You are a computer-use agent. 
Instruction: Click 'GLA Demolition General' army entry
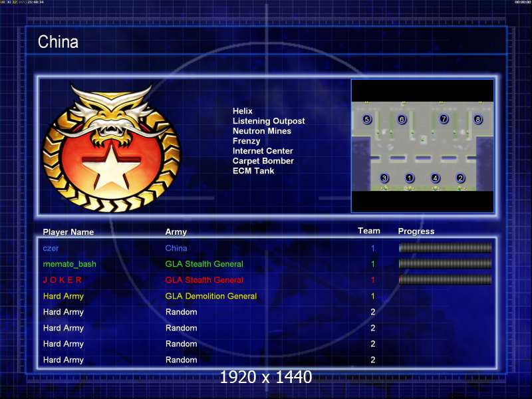[211, 296]
